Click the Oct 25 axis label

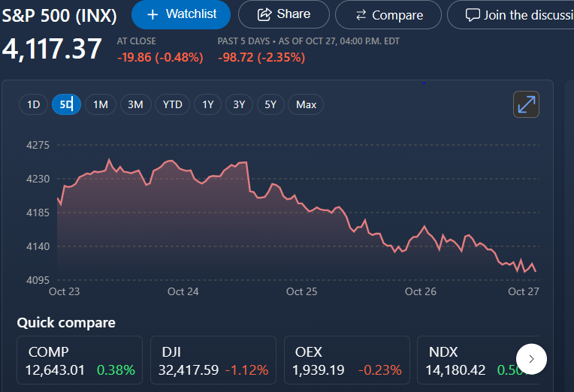click(301, 291)
